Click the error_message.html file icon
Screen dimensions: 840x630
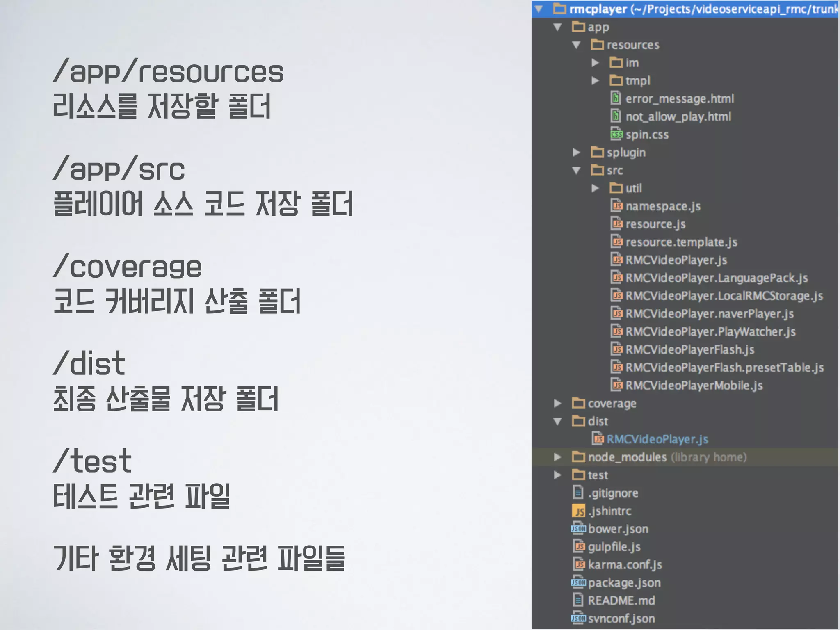616,98
